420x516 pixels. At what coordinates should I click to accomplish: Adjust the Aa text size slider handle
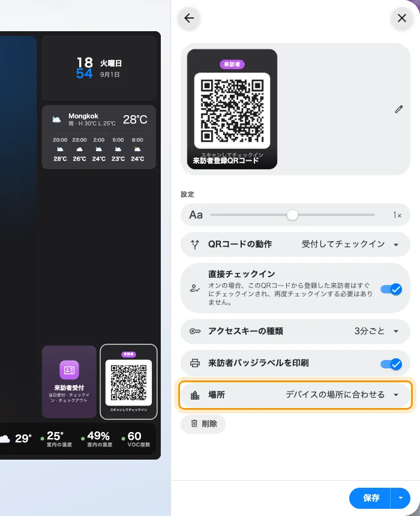click(x=292, y=215)
